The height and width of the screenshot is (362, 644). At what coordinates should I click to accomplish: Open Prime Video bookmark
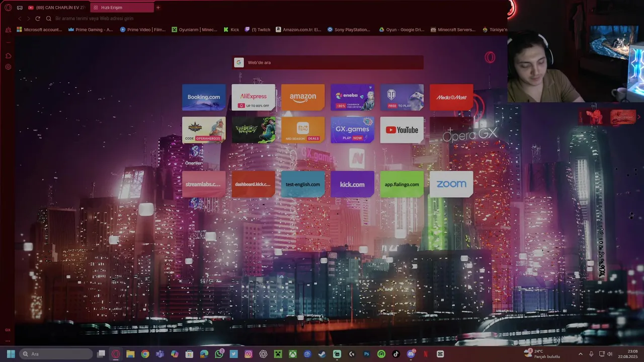pyautogui.click(x=143, y=30)
